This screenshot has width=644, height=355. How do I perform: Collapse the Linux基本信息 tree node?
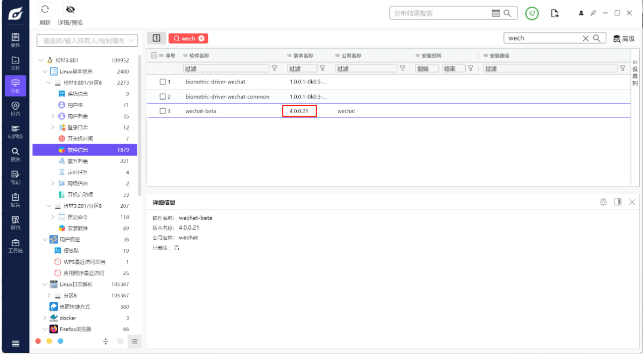click(x=45, y=72)
